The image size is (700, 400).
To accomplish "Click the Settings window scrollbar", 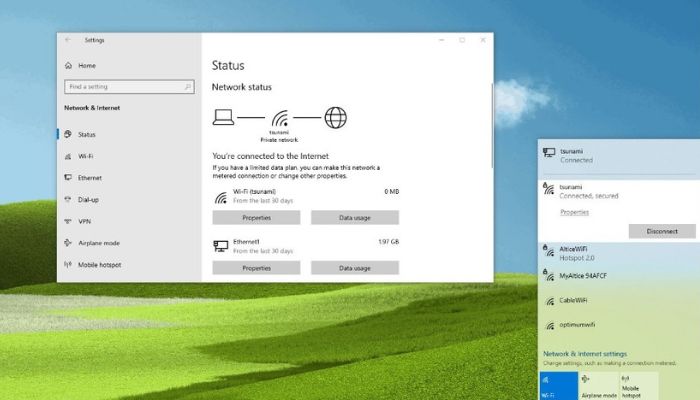I will point(492,126).
